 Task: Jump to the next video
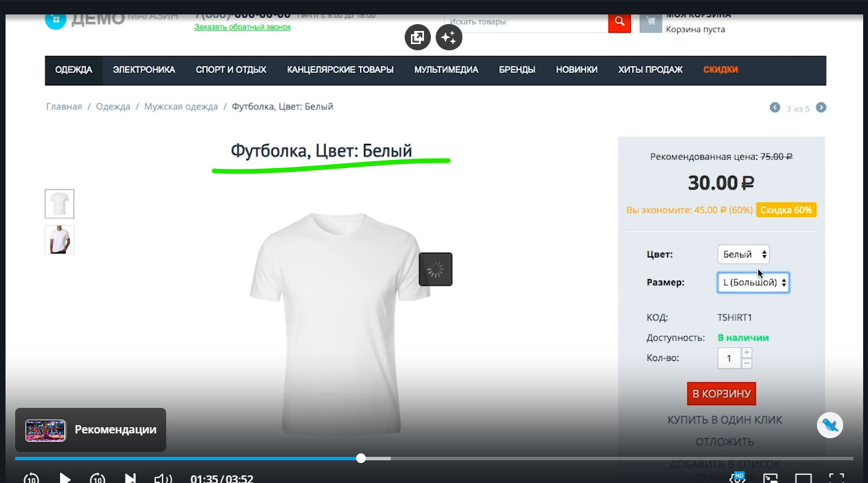[x=130, y=478]
